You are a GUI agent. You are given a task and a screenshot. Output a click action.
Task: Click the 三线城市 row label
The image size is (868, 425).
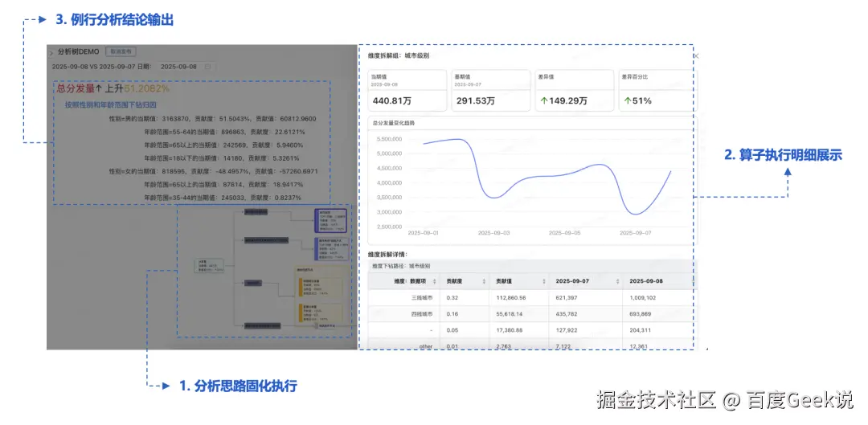[421, 298]
